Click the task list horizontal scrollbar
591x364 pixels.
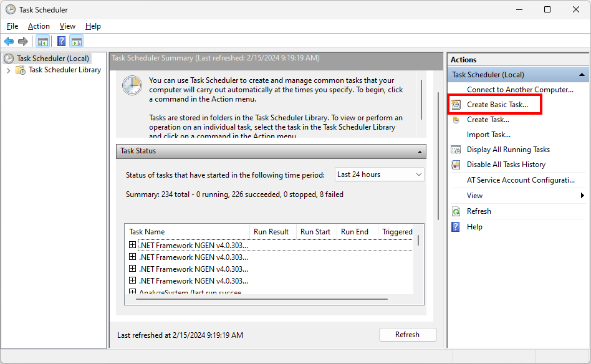[262, 299]
